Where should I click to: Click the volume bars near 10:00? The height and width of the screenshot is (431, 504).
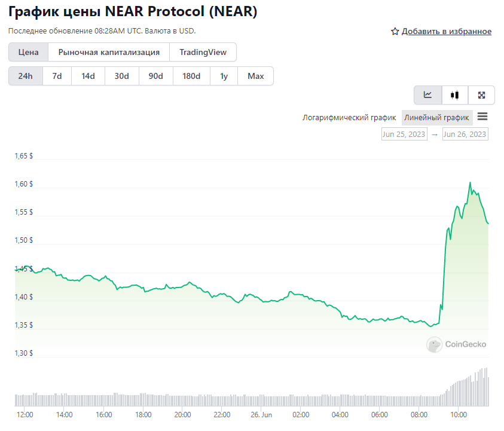459,393
